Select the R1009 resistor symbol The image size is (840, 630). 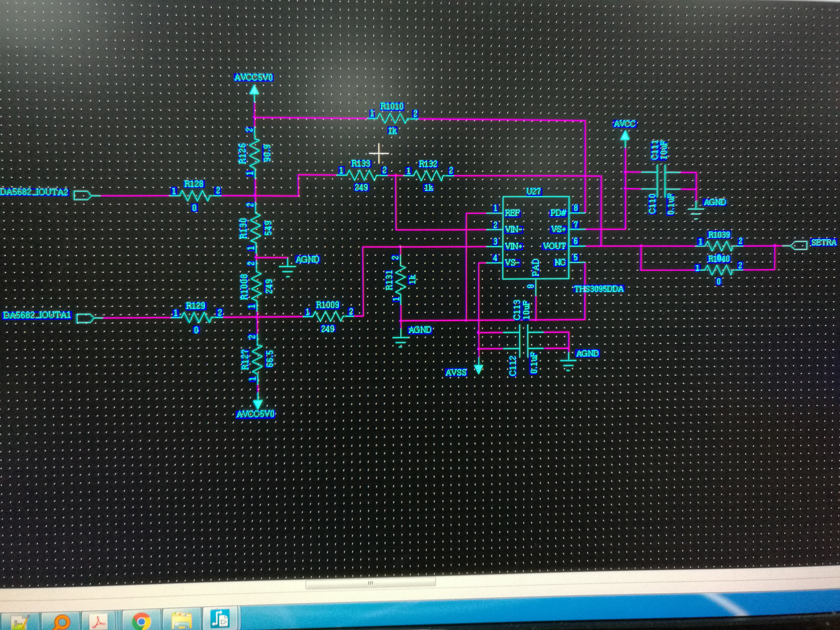(328, 317)
